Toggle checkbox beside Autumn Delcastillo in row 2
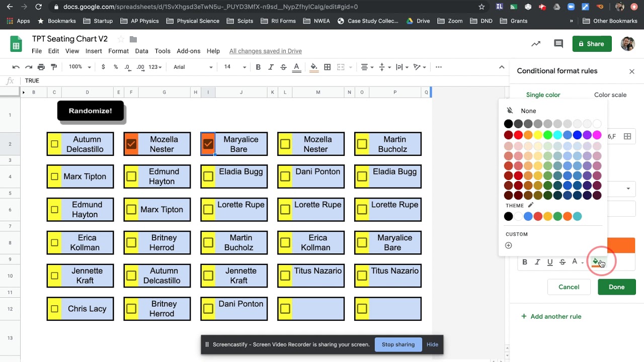 (x=54, y=144)
